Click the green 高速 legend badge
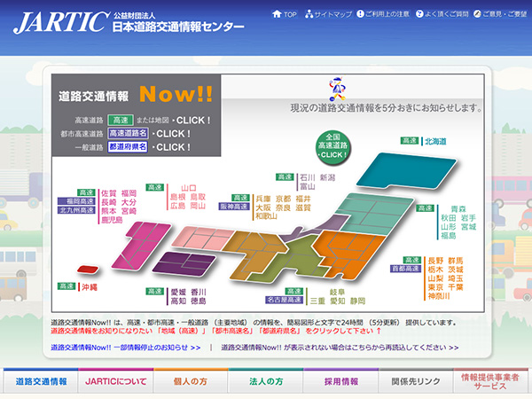532x399 pixels. (x=121, y=120)
